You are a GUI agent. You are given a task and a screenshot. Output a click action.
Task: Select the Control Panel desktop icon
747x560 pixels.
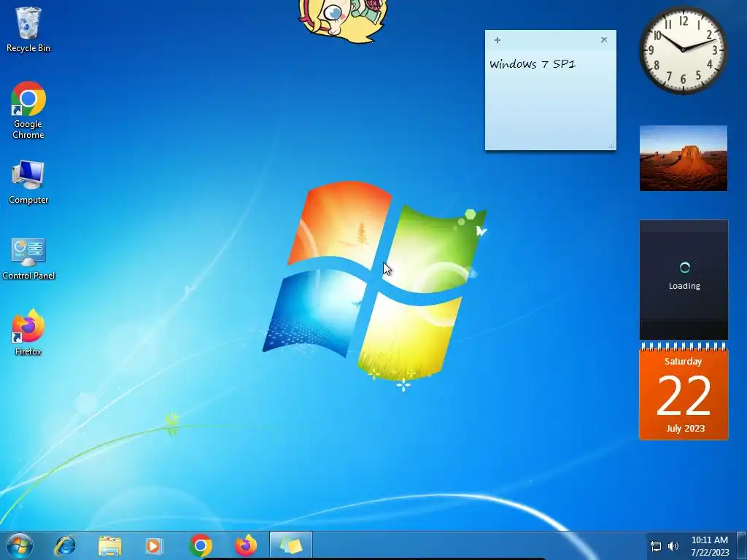[28, 259]
